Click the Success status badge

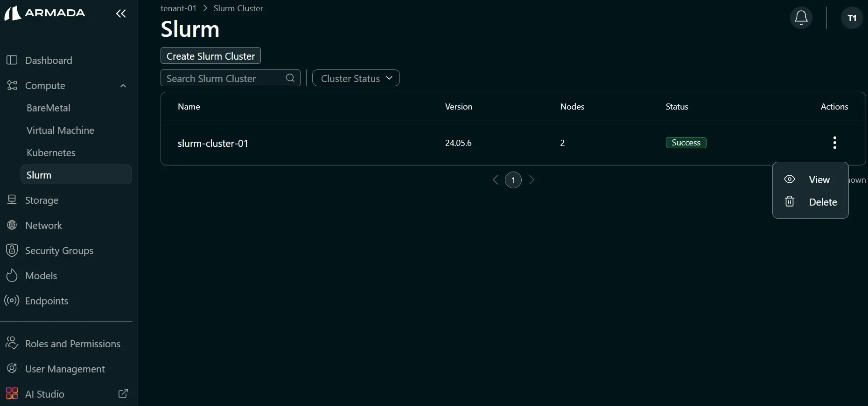[x=686, y=143]
